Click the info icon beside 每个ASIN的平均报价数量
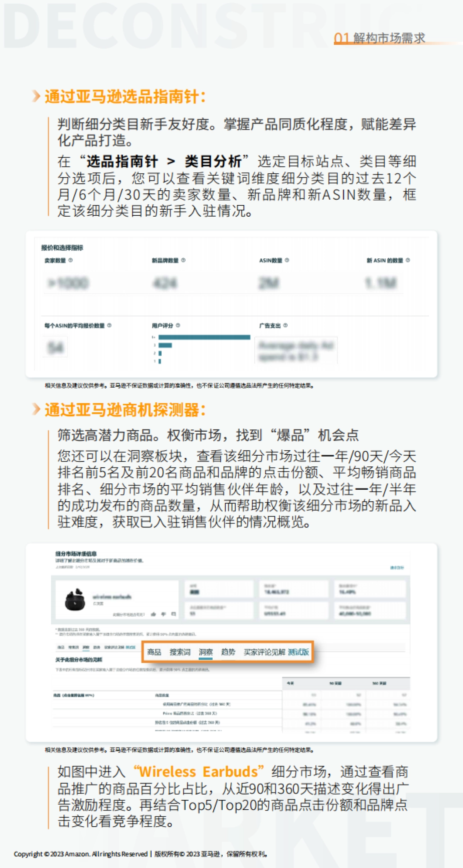This screenshot has height=868, width=463. (x=109, y=325)
